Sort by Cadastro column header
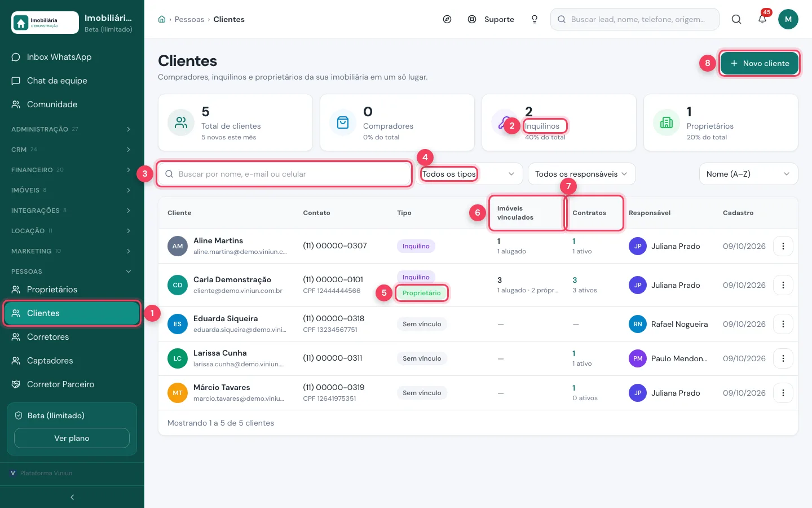The height and width of the screenshot is (508, 812). [738, 213]
